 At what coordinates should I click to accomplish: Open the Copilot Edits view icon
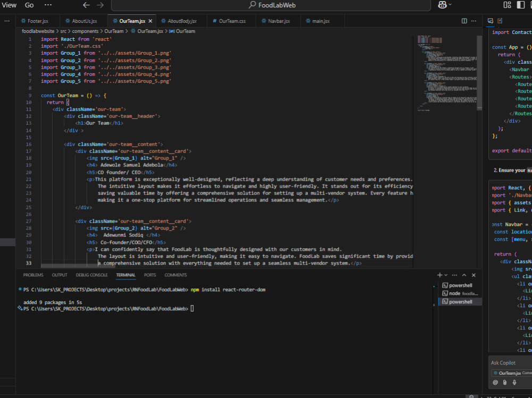(x=500, y=21)
